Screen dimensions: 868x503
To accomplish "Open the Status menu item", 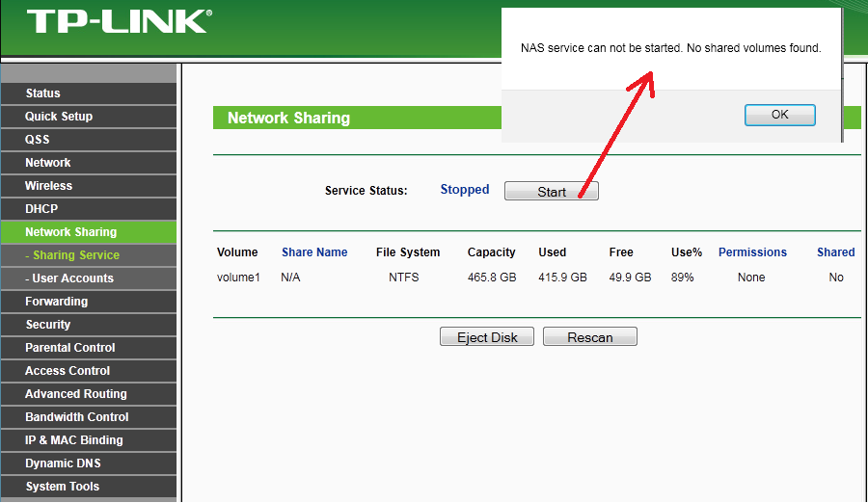I will click(x=89, y=93).
